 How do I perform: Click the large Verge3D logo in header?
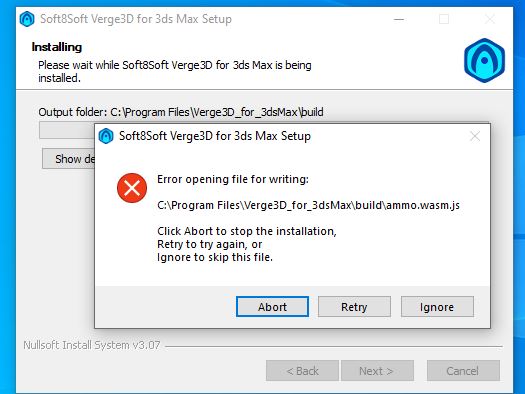(x=484, y=61)
